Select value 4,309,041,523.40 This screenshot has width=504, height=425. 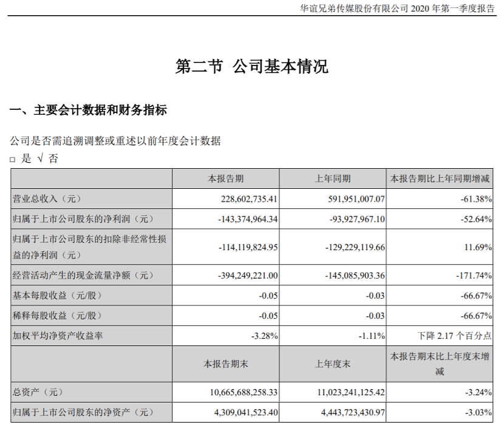click(246, 412)
